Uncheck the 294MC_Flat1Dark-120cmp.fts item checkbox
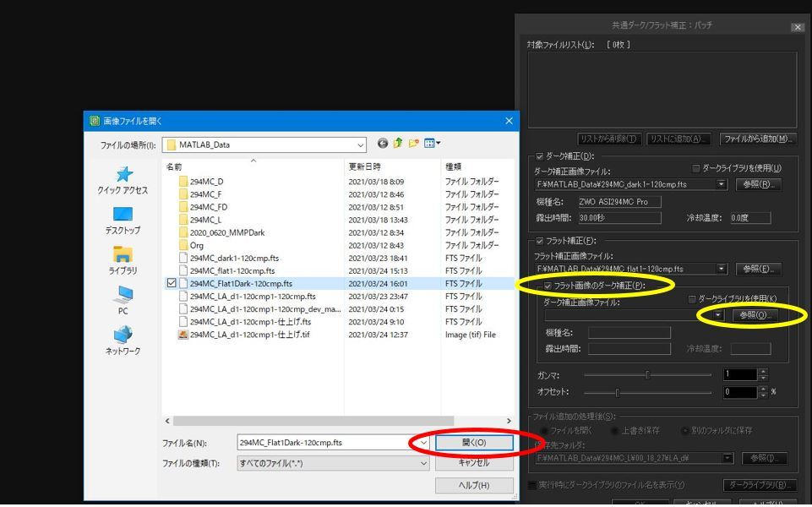The image size is (812, 507). click(172, 283)
